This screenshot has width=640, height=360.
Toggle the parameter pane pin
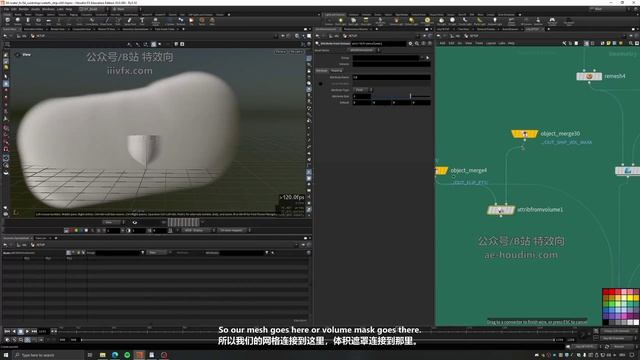(x=424, y=36)
